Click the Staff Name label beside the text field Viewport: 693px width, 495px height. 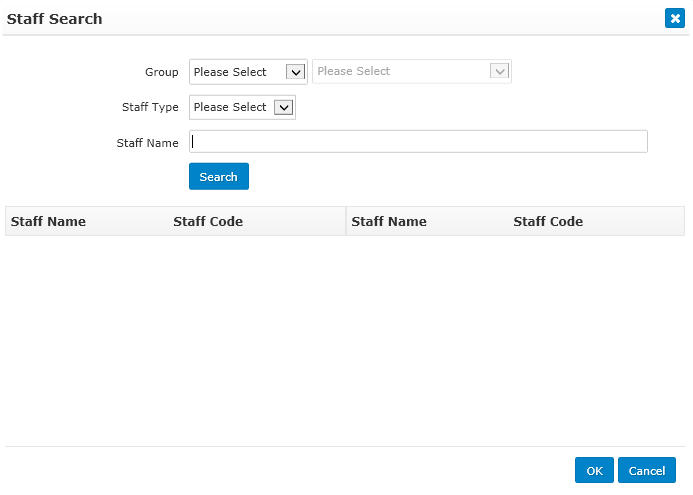[x=147, y=143]
